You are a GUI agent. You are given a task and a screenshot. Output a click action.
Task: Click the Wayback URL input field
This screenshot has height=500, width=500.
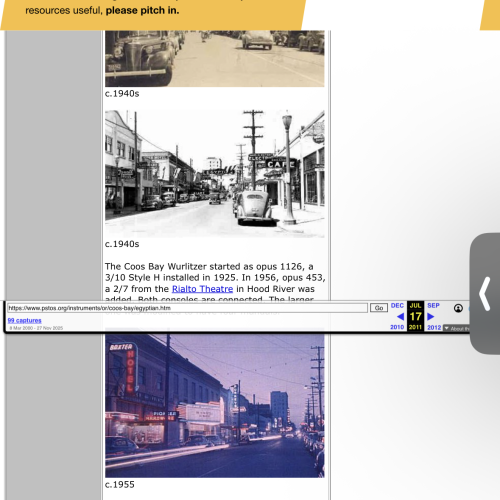[187, 308]
